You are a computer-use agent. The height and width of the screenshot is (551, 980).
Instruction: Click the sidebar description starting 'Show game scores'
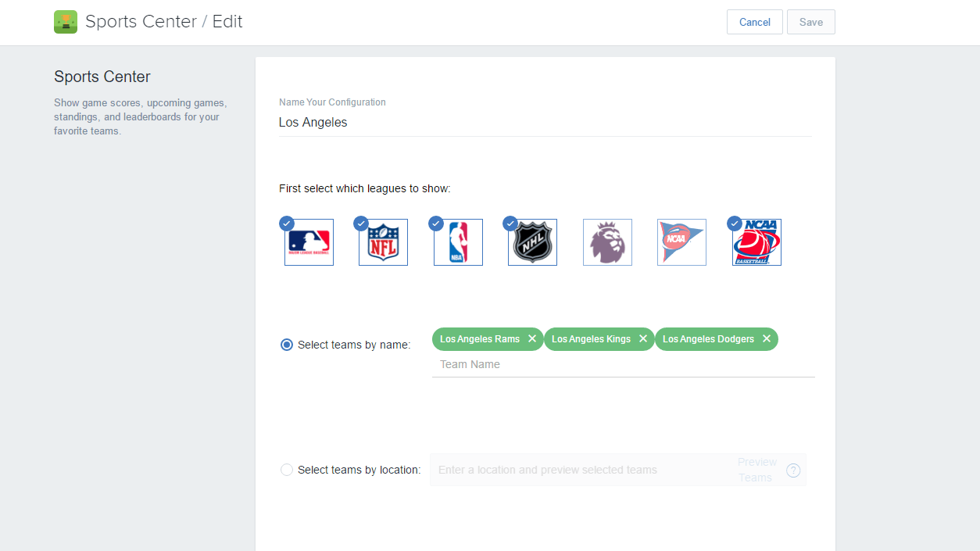pos(141,117)
